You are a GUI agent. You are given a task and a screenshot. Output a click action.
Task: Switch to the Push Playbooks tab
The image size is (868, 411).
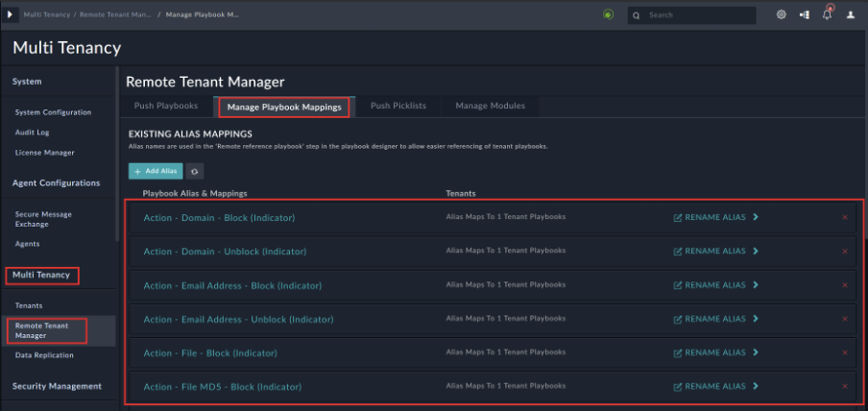click(166, 106)
